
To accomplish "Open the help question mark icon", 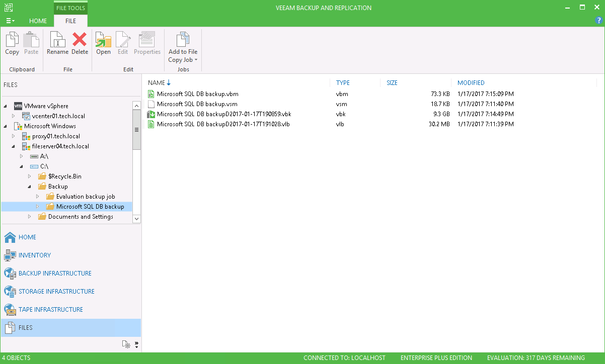I will pos(598,21).
